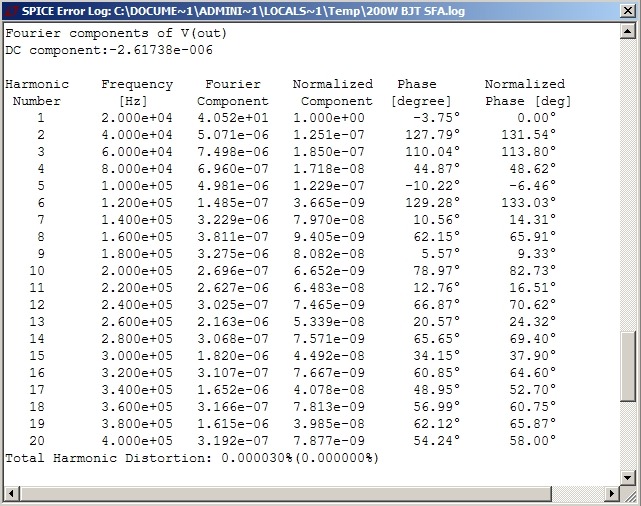The width and height of the screenshot is (641, 506).
Task: Click the phase value -3.75°
Action: [x=437, y=118]
